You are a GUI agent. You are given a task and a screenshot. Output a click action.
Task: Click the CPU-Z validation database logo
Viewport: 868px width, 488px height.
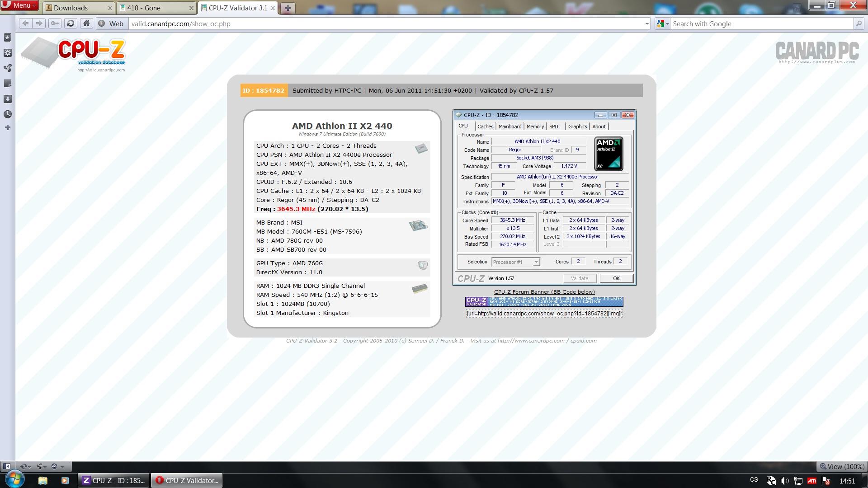pos(74,54)
